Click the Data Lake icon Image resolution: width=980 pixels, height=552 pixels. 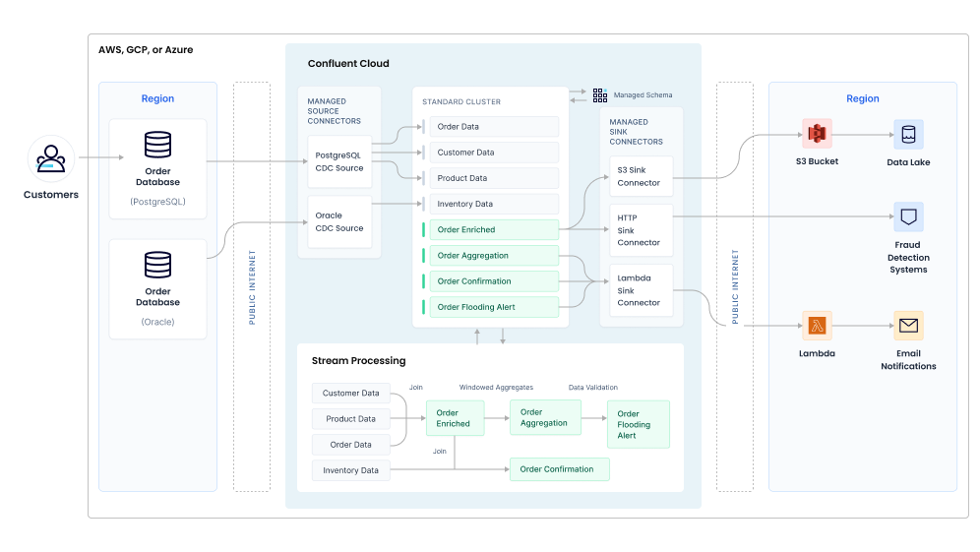click(x=908, y=135)
